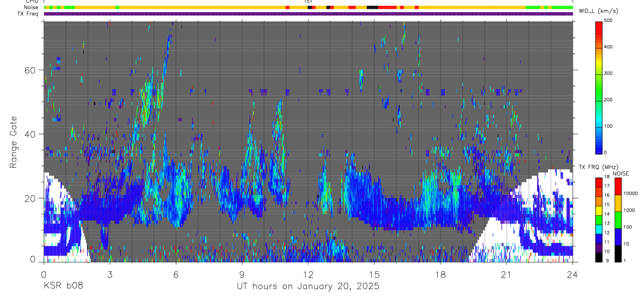Click the x-axis tick label '6'
Image resolution: width=644 pixels, height=297 pixels.
tap(176, 274)
